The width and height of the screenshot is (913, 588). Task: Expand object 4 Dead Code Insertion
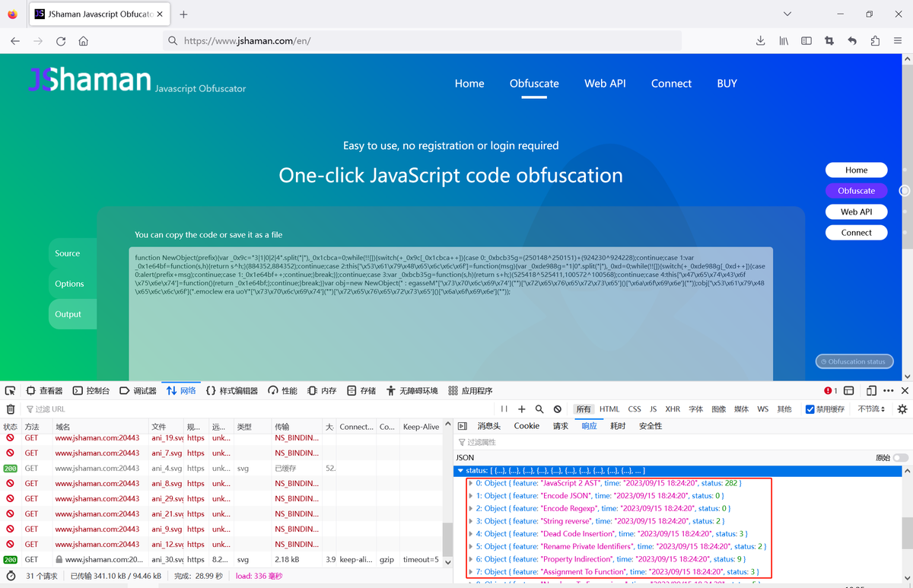point(470,534)
